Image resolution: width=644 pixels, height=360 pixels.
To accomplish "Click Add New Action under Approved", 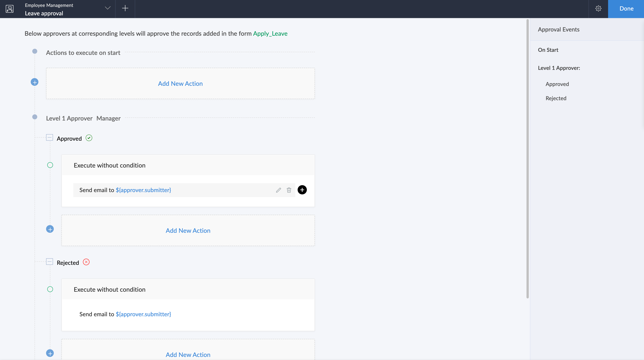I will click(188, 230).
